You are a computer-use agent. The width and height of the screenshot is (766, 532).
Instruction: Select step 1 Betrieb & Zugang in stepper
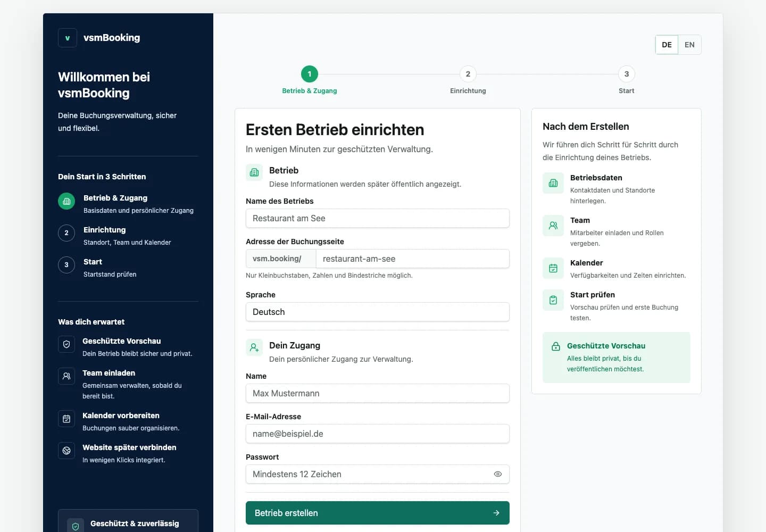(310, 80)
